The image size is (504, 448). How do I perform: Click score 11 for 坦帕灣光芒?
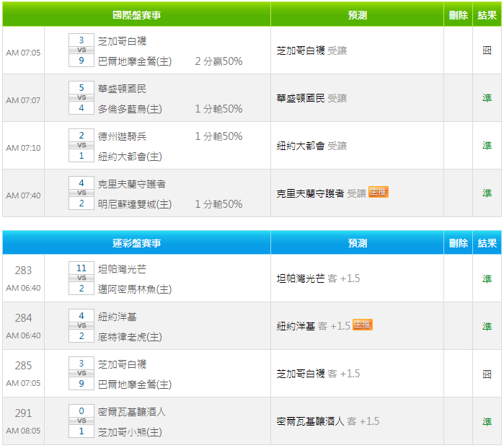pyautogui.click(x=81, y=268)
